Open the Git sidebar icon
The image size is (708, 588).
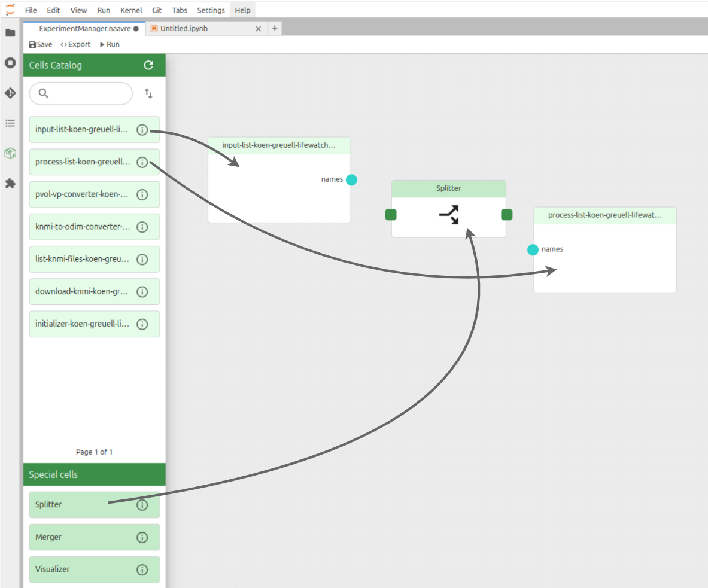10,93
